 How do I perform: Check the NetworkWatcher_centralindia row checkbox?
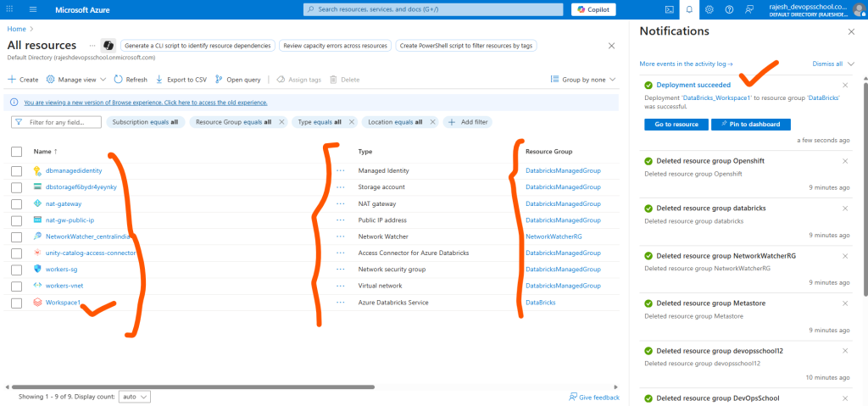tap(17, 236)
